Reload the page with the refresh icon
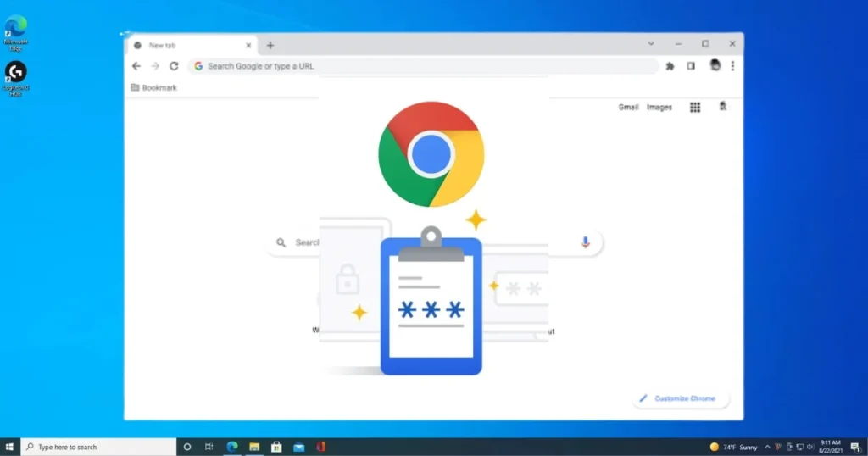868x456 pixels. click(x=174, y=66)
